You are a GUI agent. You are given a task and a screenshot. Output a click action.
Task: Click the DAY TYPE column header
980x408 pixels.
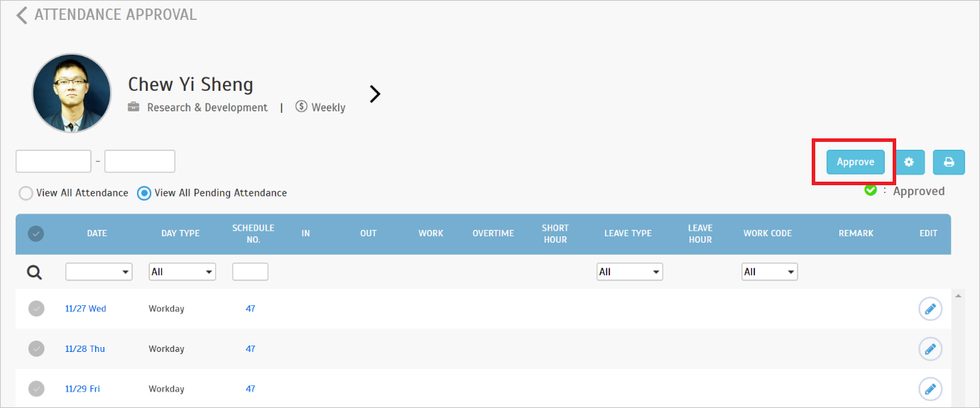click(180, 233)
